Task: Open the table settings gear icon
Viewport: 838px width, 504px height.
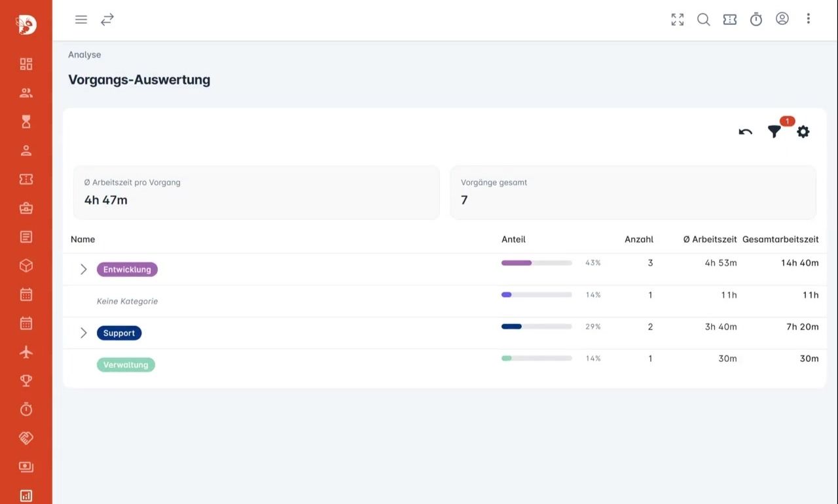Action: (x=803, y=132)
